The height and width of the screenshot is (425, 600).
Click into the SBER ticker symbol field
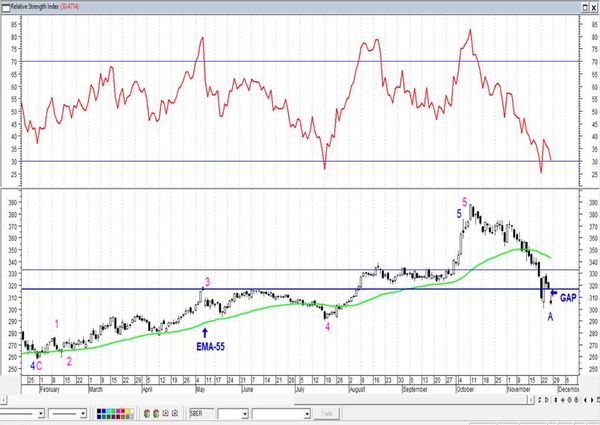pyautogui.click(x=202, y=414)
